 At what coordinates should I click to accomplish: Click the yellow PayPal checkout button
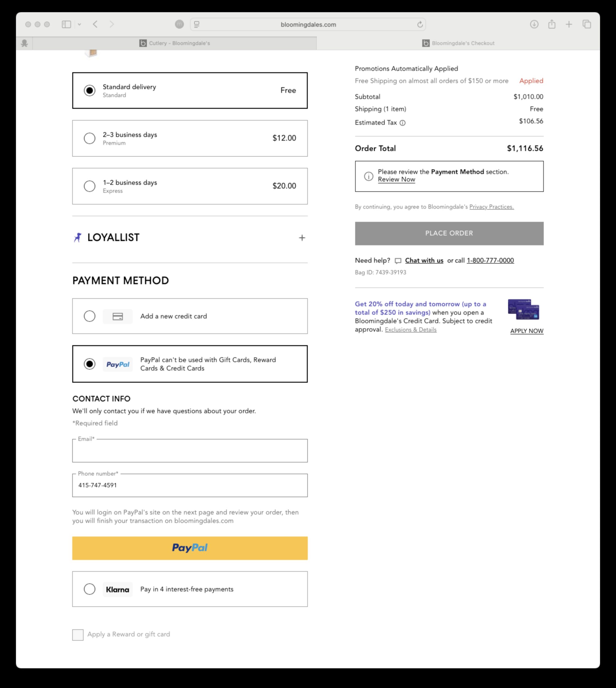[x=190, y=548]
